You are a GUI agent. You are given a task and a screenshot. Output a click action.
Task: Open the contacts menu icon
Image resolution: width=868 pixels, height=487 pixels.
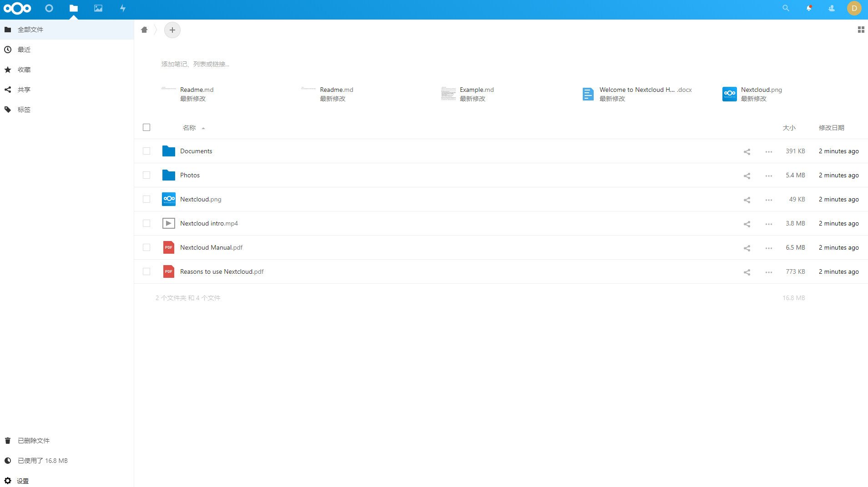click(832, 8)
